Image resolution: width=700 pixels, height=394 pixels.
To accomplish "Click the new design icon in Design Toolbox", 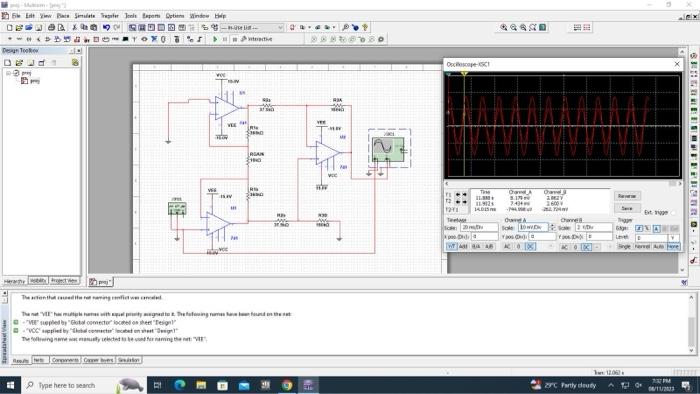I will (8, 62).
